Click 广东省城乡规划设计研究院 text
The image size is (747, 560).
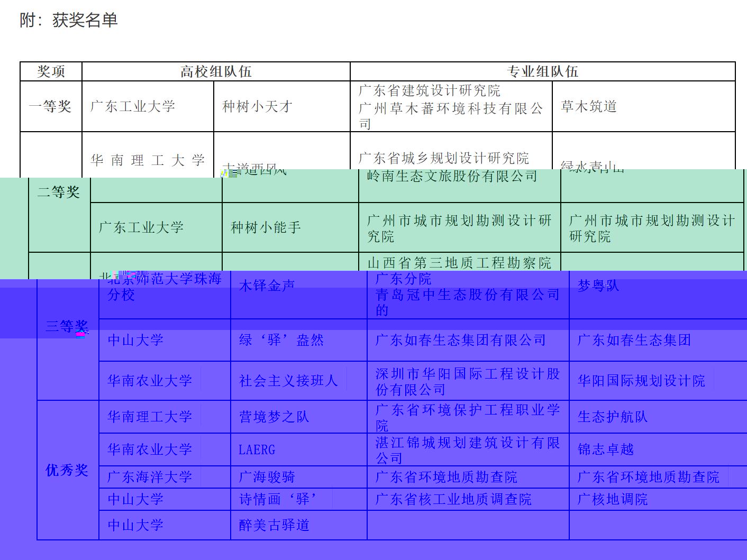(444, 158)
